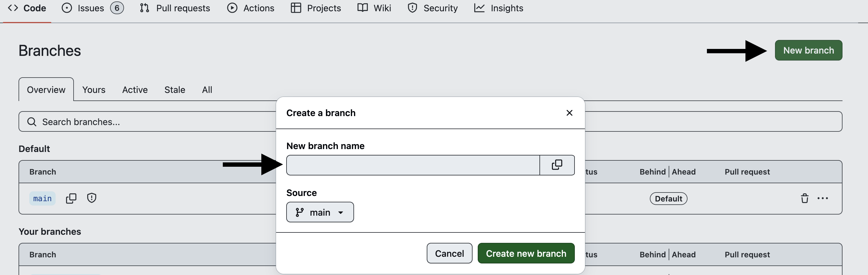Viewport: 868px width, 275px height.
Task: Focus the New branch name input field
Action: click(413, 165)
